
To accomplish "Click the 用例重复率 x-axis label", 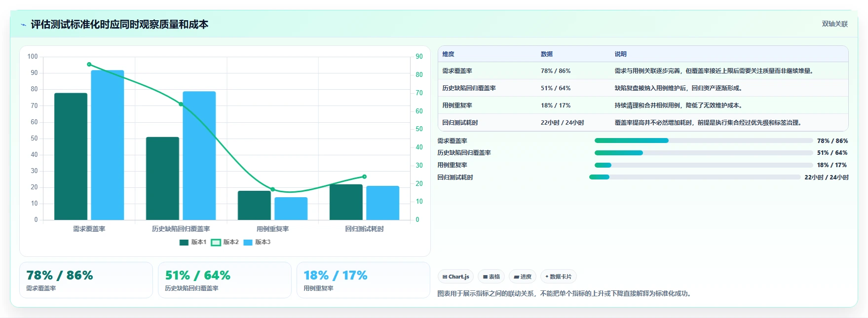I will [x=273, y=229].
